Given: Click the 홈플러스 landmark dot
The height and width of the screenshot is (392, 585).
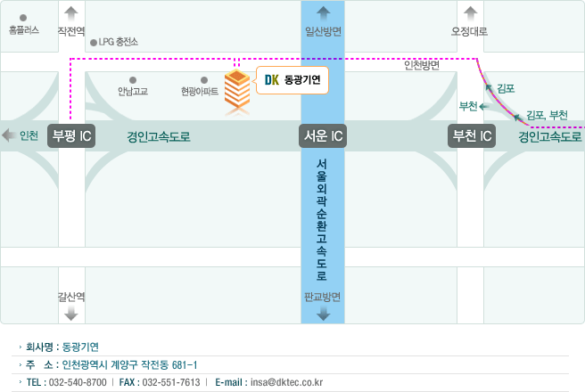Looking at the screenshot, I should pyautogui.click(x=23, y=18).
